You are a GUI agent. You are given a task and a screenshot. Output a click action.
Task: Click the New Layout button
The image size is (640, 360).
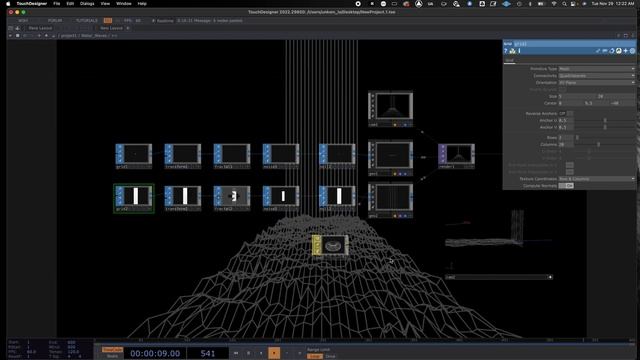click(x=111, y=28)
